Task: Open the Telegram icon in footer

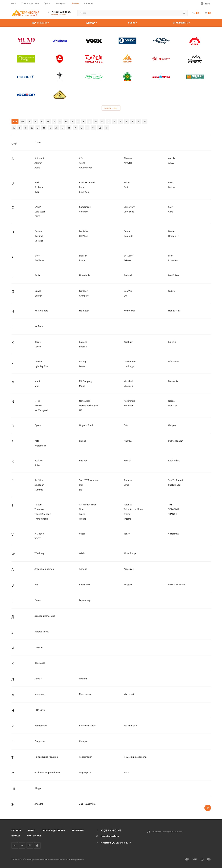Action: 22,845
